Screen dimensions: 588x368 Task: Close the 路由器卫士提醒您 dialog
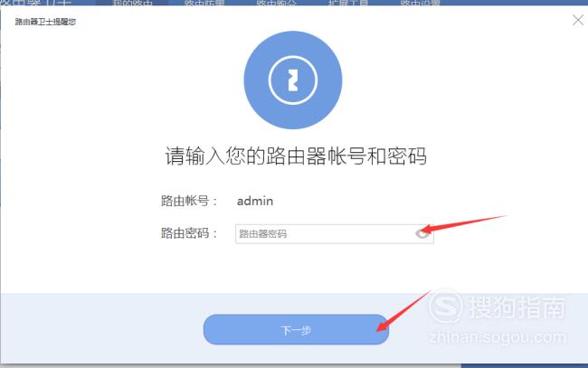pyautogui.click(x=578, y=20)
